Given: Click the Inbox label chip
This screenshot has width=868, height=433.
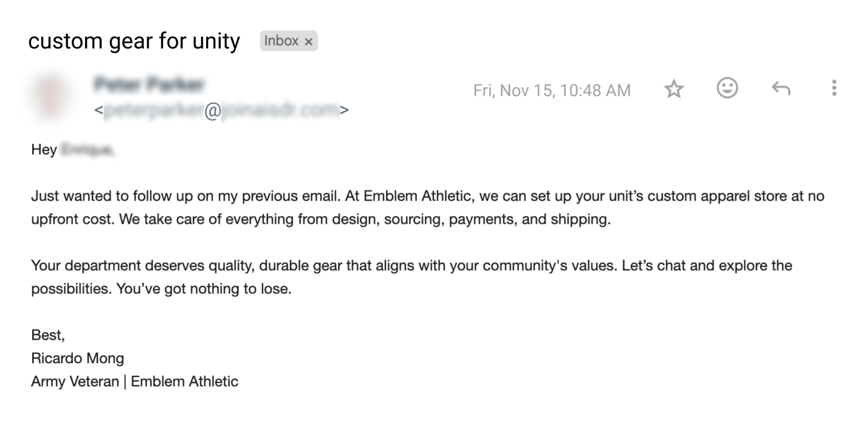Looking at the screenshot, I should click(281, 41).
